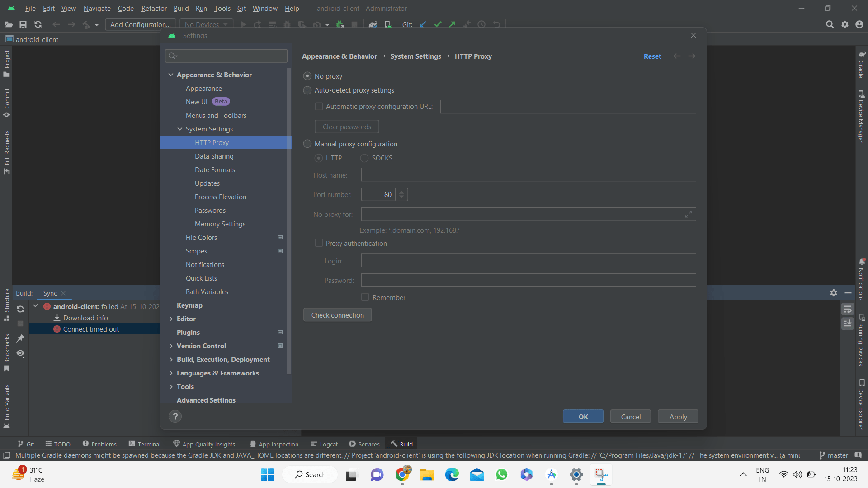
Task: Collapse the System Settings tree node
Action: [180, 129]
